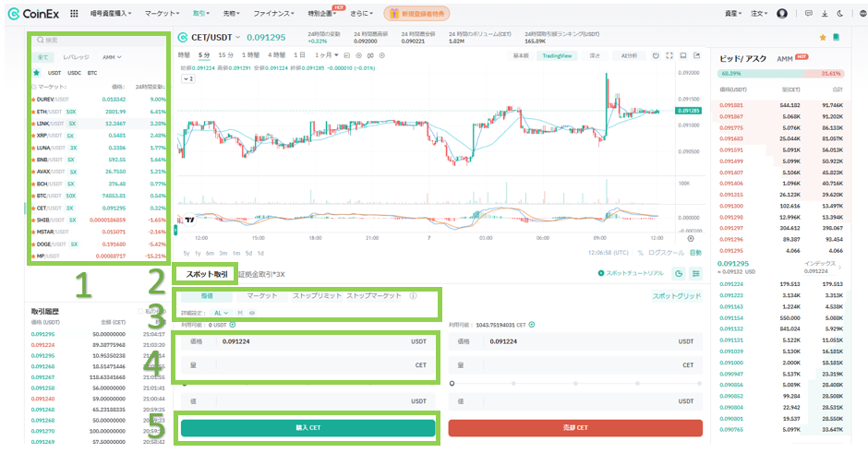Select ETH/USDT in the market list

99,112
